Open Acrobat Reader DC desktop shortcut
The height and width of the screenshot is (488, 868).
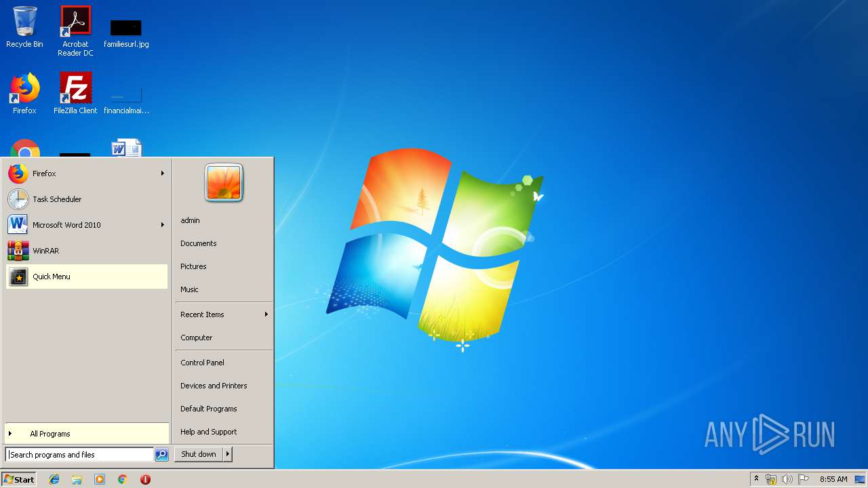(75, 31)
